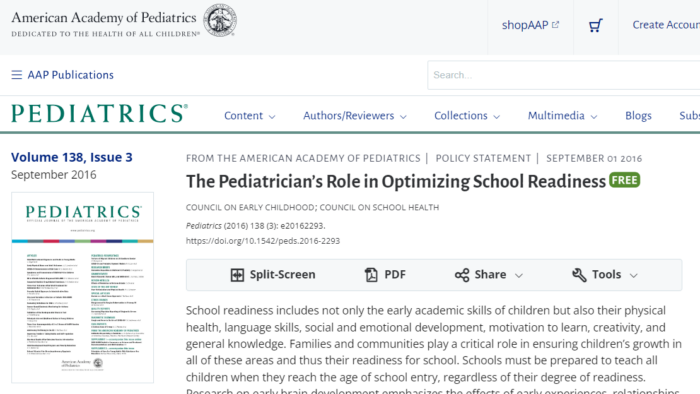The image size is (700, 394).
Task: Click the Council on School Health author
Action: click(x=379, y=207)
